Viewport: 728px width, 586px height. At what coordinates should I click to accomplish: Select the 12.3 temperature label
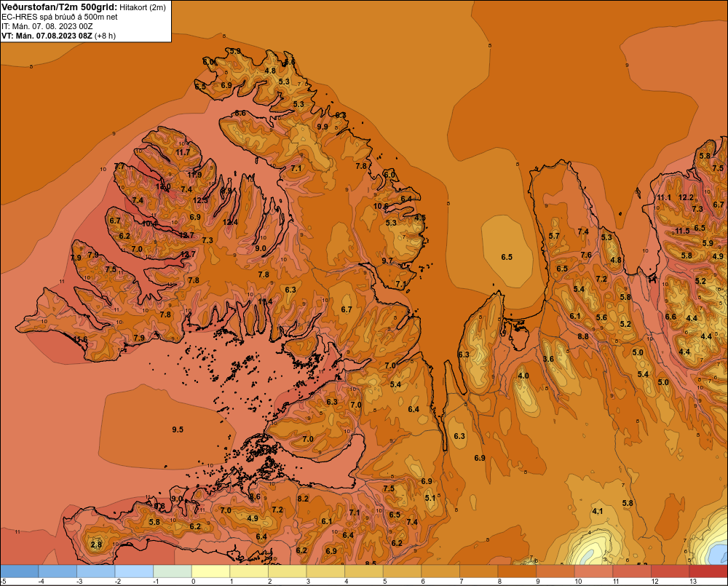pyautogui.click(x=201, y=200)
